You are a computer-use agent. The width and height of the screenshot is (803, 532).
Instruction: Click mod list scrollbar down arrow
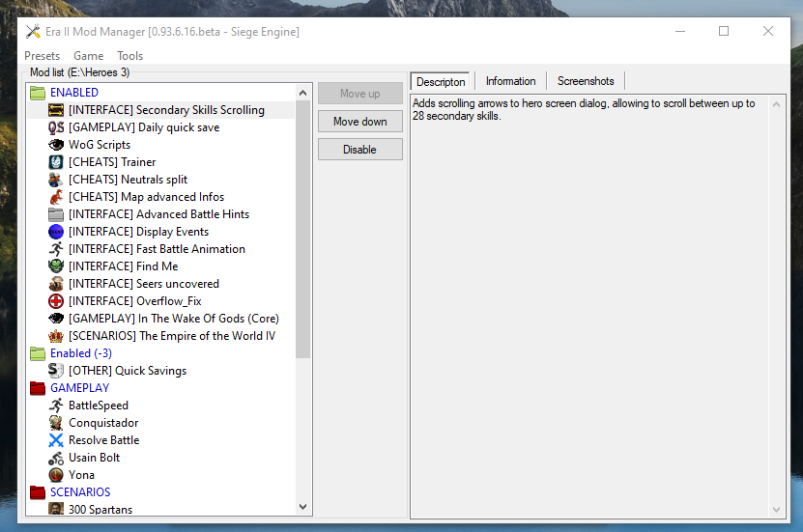tap(302, 507)
